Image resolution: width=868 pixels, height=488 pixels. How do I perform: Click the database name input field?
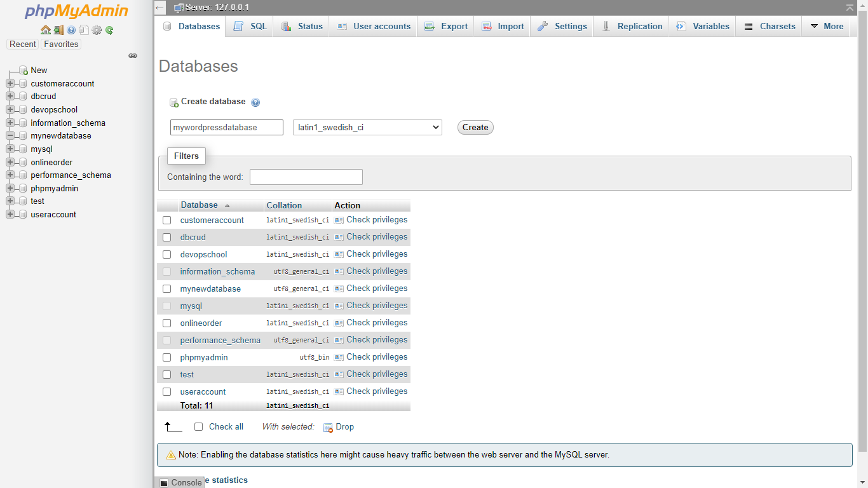tap(227, 128)
